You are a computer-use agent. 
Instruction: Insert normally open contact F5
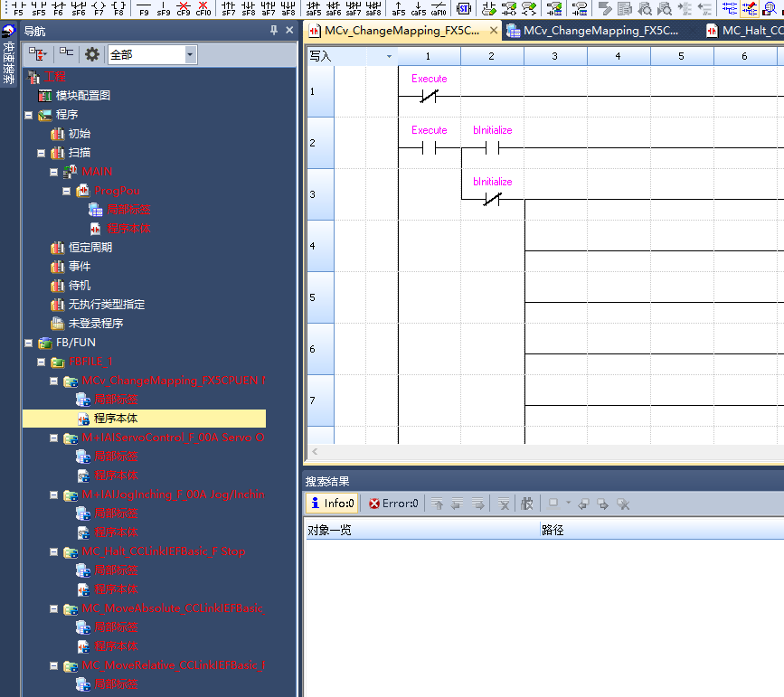[19, 8]
